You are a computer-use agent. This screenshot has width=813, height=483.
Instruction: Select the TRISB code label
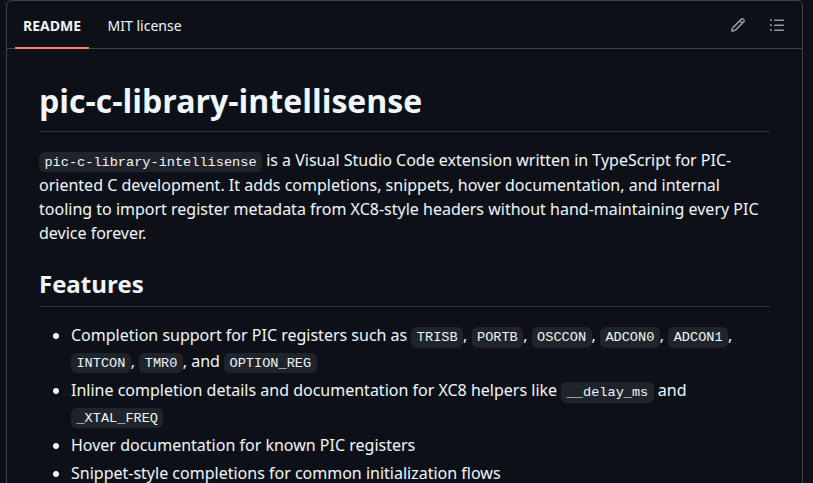point(437,337)
